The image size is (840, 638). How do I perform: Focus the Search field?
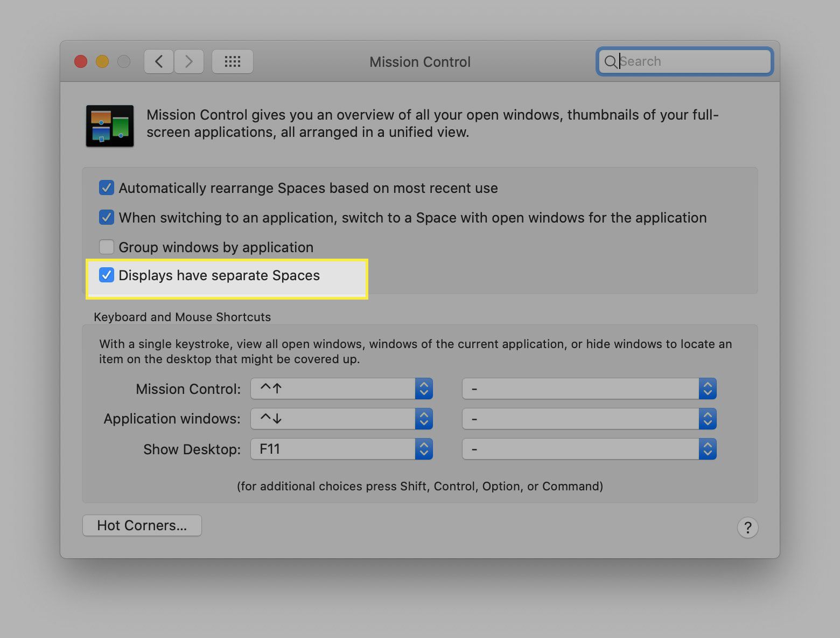click(685, 61)
